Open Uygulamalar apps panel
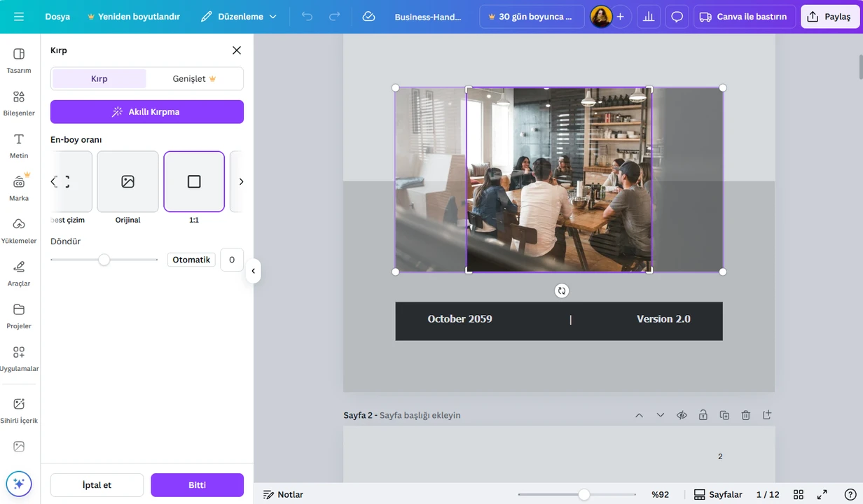863x504 pixels. click(x=19, y=359)
